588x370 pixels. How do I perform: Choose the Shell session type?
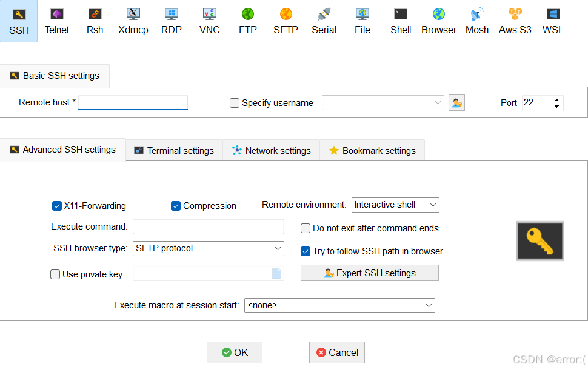coord(401,21)
